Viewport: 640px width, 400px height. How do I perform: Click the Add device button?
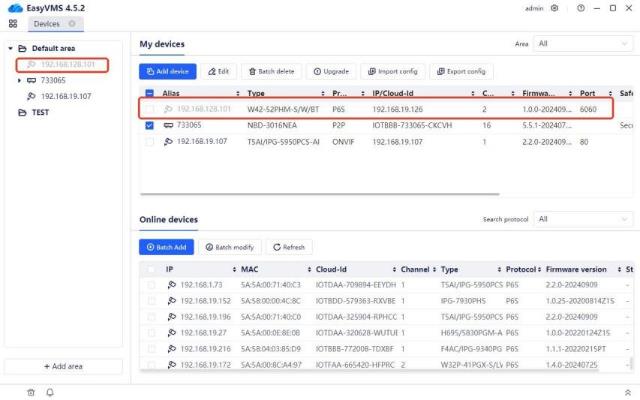click(x=168, y=71)
